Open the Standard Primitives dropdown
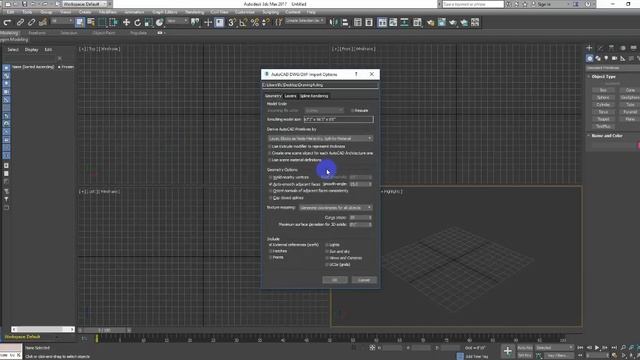640x360 pixels. (613, 68)
